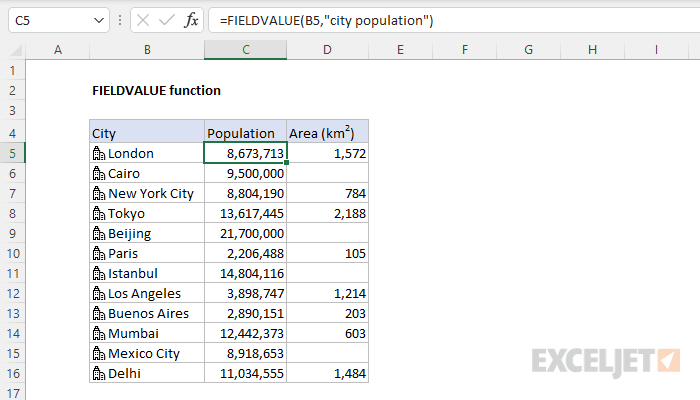The width and height of the screenshot is (700, 400).
Task: Select the cell containing 12,442,373
Action: [x=246, y=333]
